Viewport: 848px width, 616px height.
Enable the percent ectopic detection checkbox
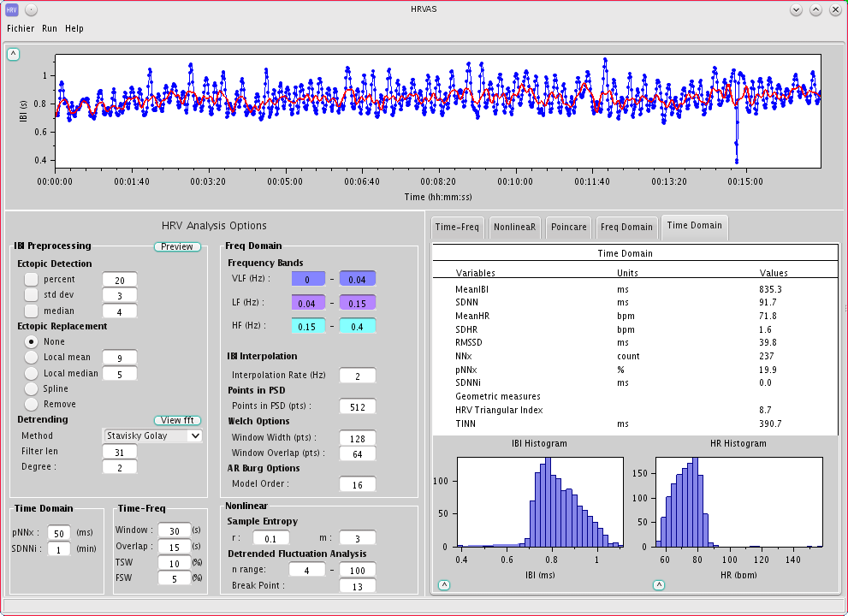point(33,279)
